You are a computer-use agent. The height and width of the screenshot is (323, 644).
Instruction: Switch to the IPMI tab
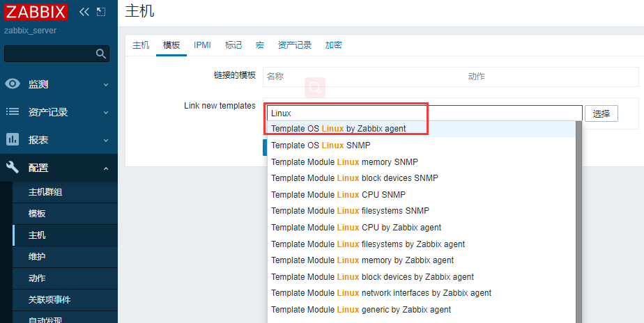[203, 45]
